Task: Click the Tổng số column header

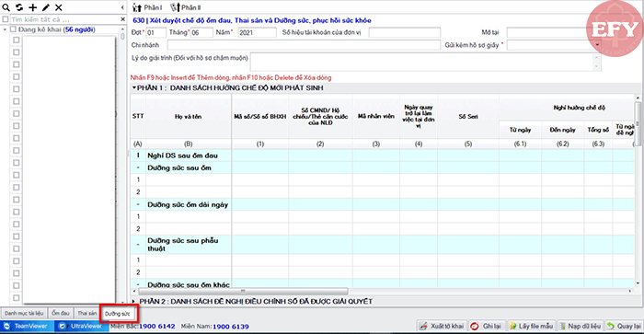Action: pos(598,130)
